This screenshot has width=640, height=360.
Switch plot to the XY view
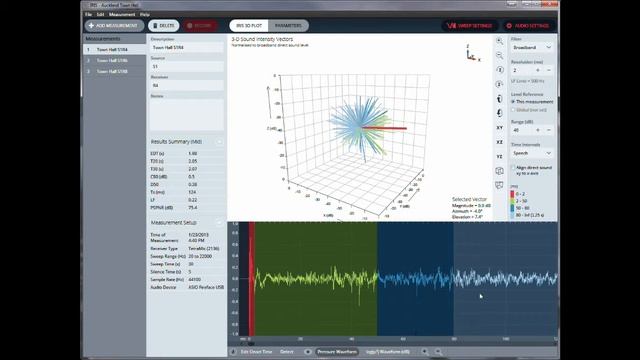click(499, 128)
